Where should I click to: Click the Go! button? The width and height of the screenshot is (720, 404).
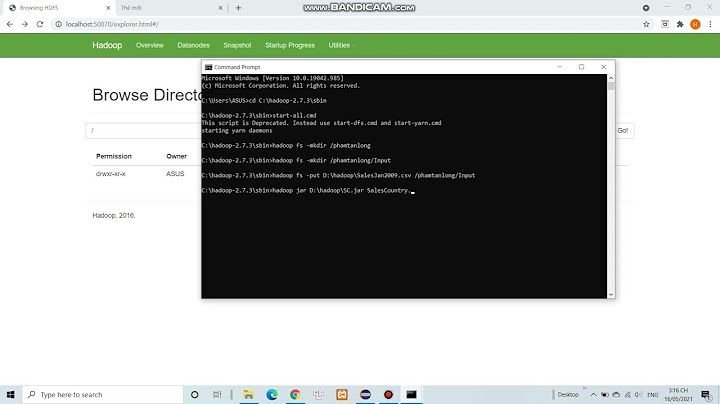coord(624,130)
